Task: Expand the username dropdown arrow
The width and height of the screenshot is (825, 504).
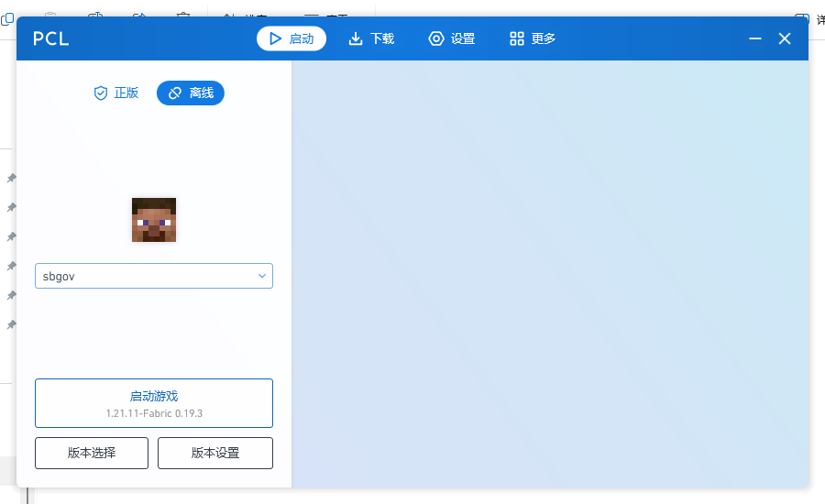Action: pyautogui.click(x=262, y=276)
